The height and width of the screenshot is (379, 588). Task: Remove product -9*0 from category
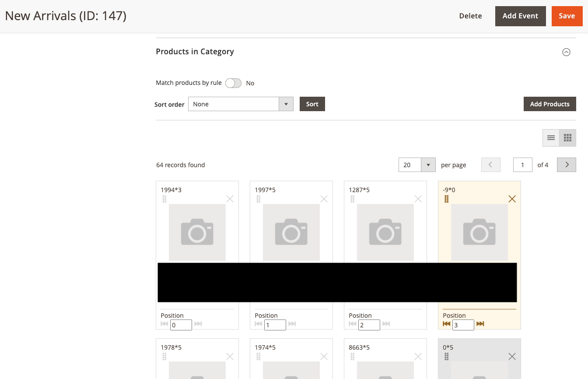point(512,199)
